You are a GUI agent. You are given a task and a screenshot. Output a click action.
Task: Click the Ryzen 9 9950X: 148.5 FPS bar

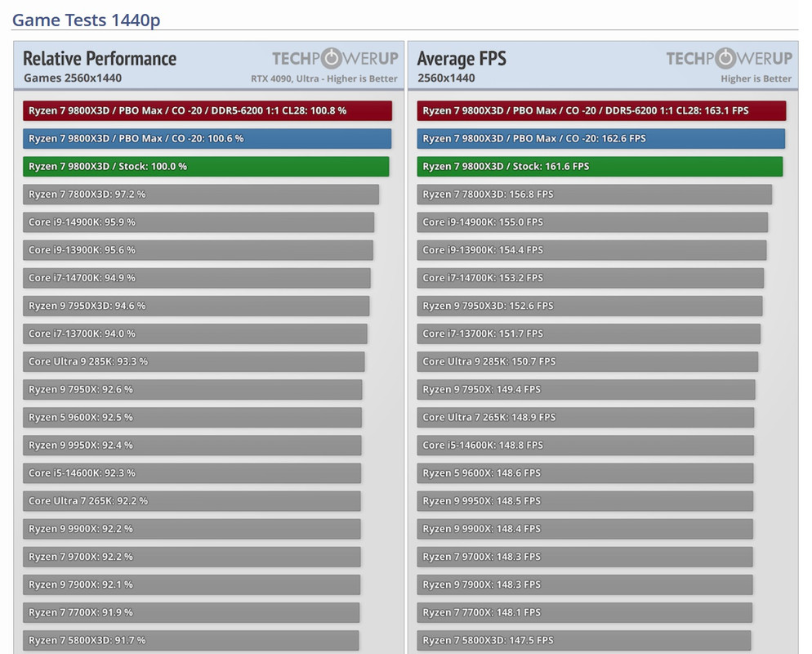(585, 501)
